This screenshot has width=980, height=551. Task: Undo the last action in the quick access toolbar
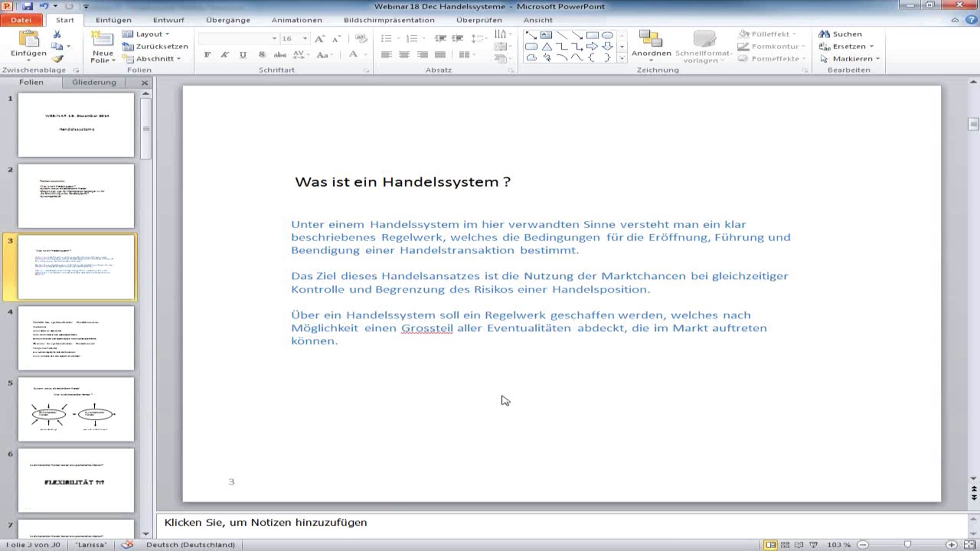click(x=44, y=6)
